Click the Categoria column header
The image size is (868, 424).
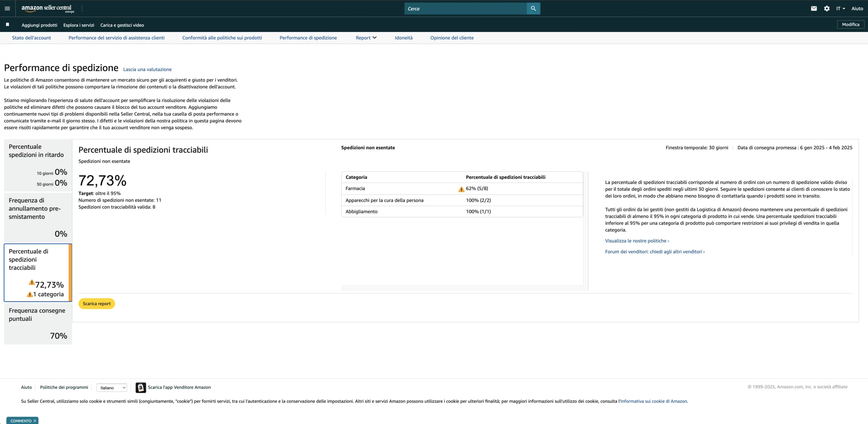coord(356,177)
